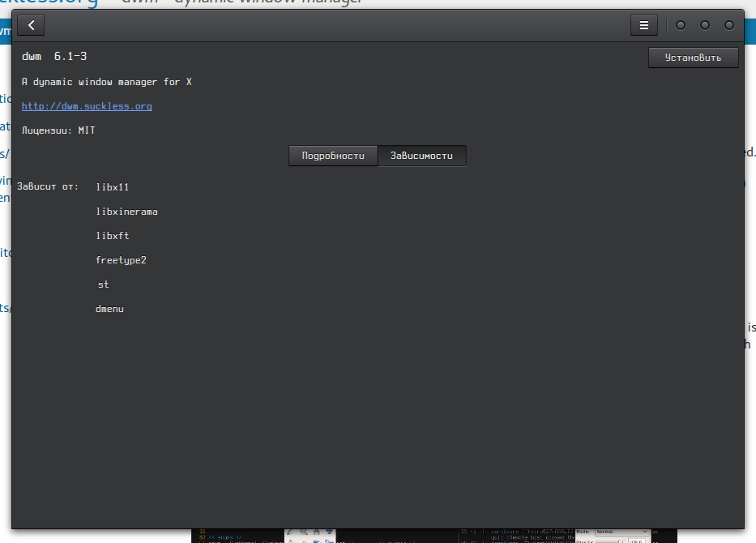Screen dimensions: 756x543
Task: Switch to the Зависимости tab
Action: point(422,156)
